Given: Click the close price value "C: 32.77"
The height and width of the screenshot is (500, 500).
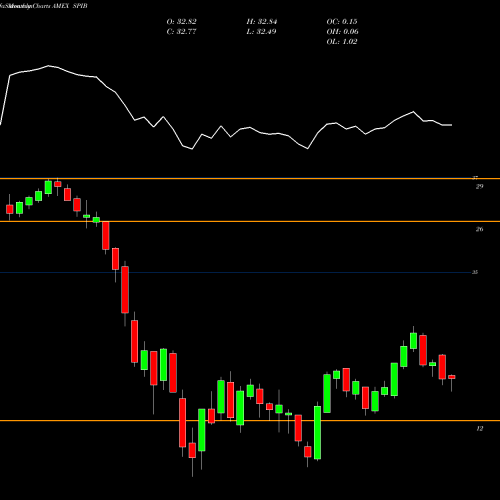Looking at the screenshot, I should point(181,32).
